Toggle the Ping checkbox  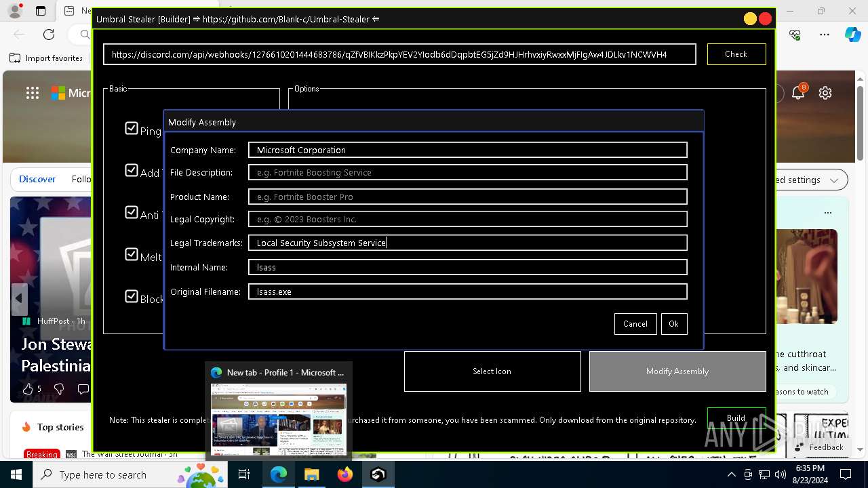pyautogui.click(x=132, y=128)
